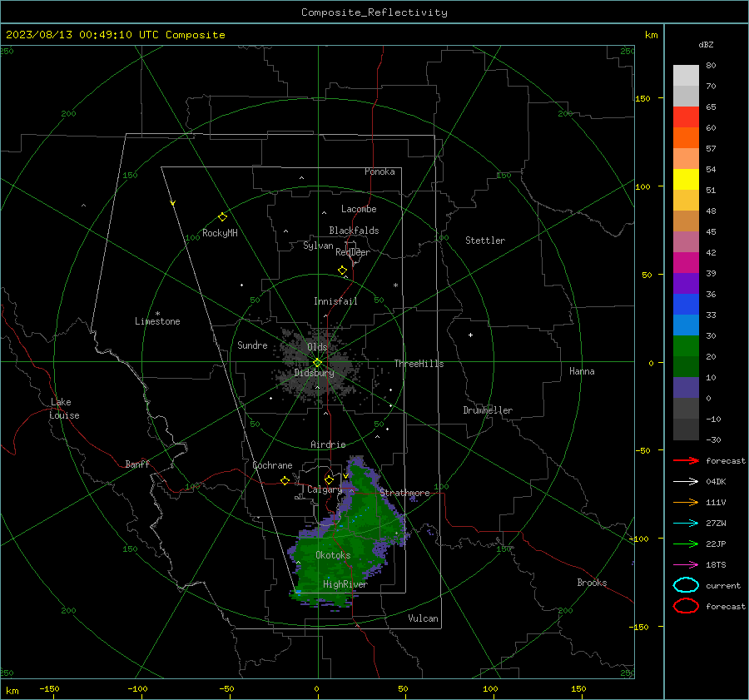Viewport: 749px width, 700px height.
Task: Click the asterisk marker above Limestone
Action: pyautogui.click(x=157, y=314)
